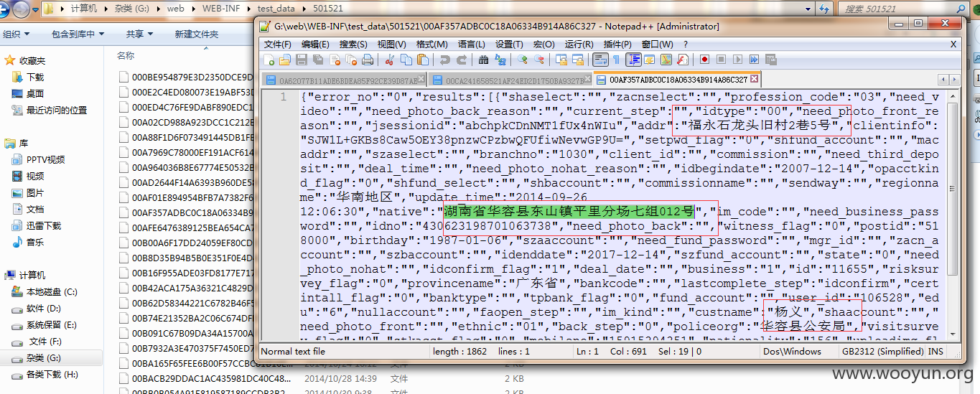Open the 编辑(E) menu

(315, 44)
